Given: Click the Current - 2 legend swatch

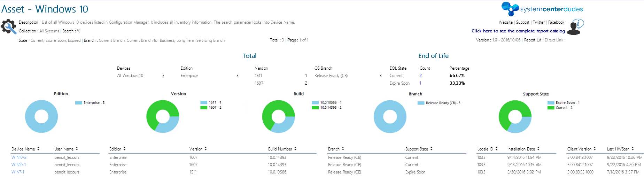Looking at the screenshot, I should pyautogui.click(x=551, y=108).
